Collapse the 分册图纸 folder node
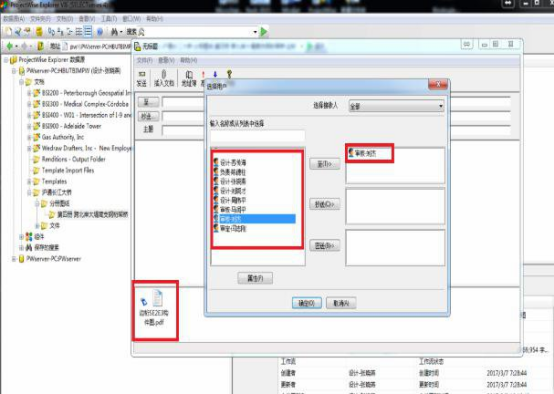 pyautogui.click(x=36, y=204)
